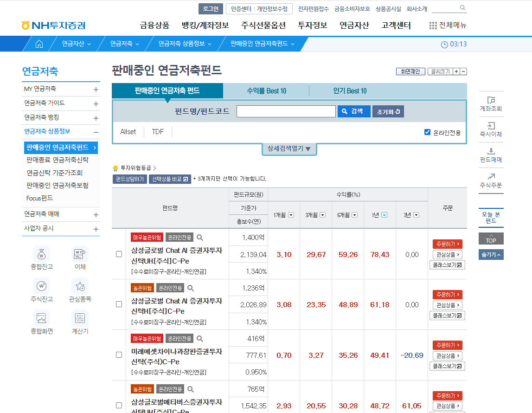Select the checkbox beside 미래에셋차이나과창판 fund

[x=117, y=355]
